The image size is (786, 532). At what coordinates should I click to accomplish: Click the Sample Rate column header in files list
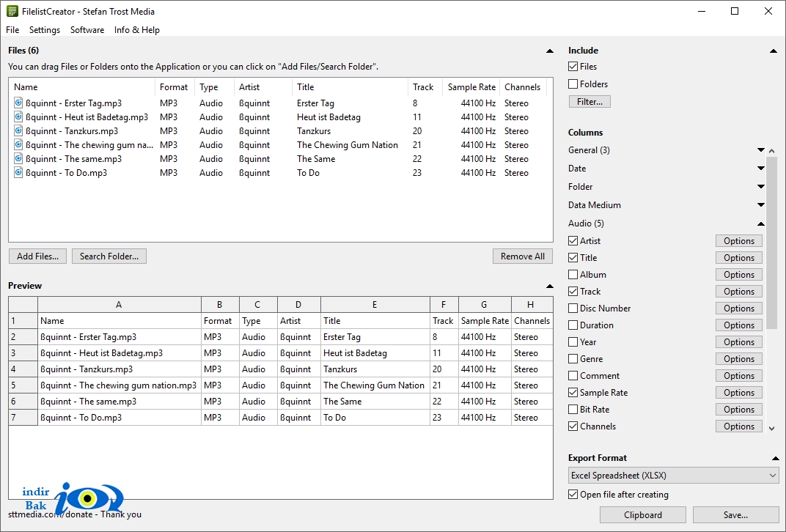click(471, 87)
